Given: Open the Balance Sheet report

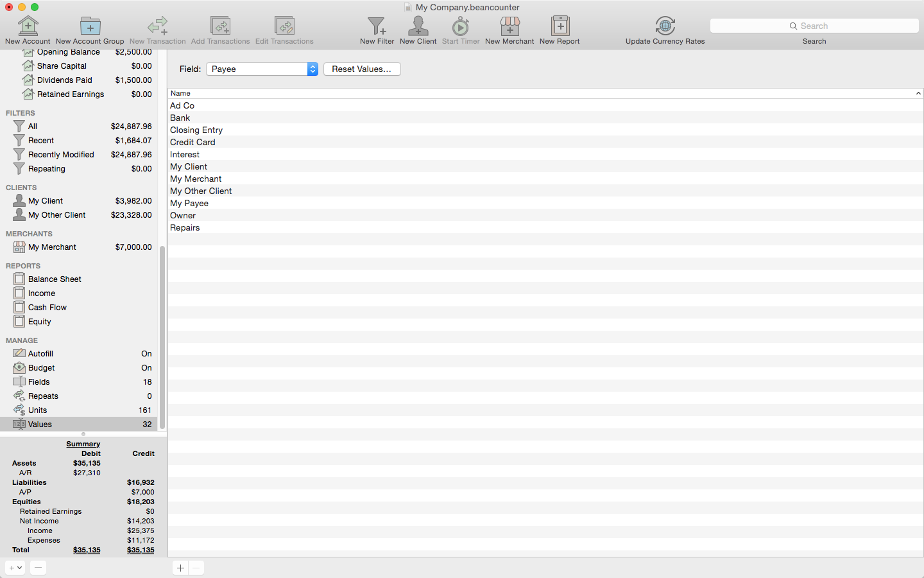Looking at the screenshot, I should 55,279.
